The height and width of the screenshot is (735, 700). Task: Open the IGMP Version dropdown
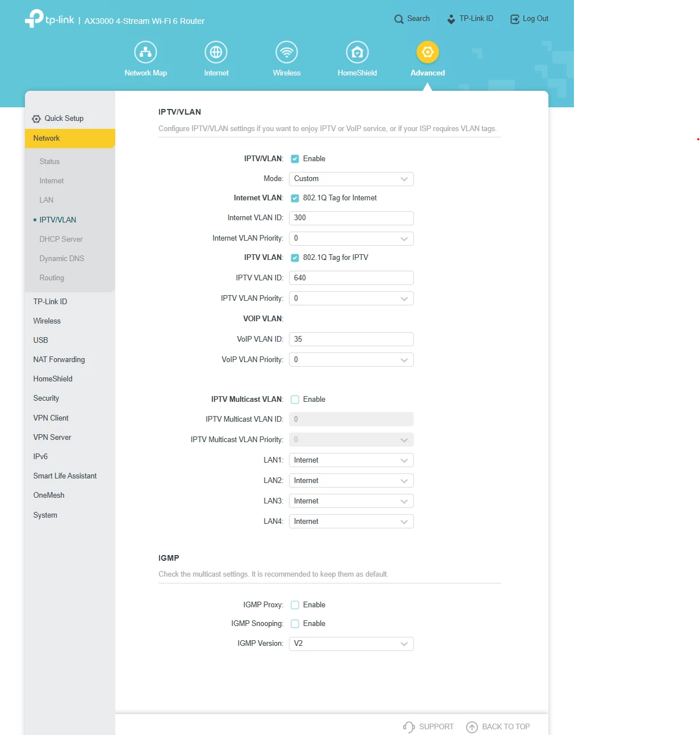[x=351, y=644]
